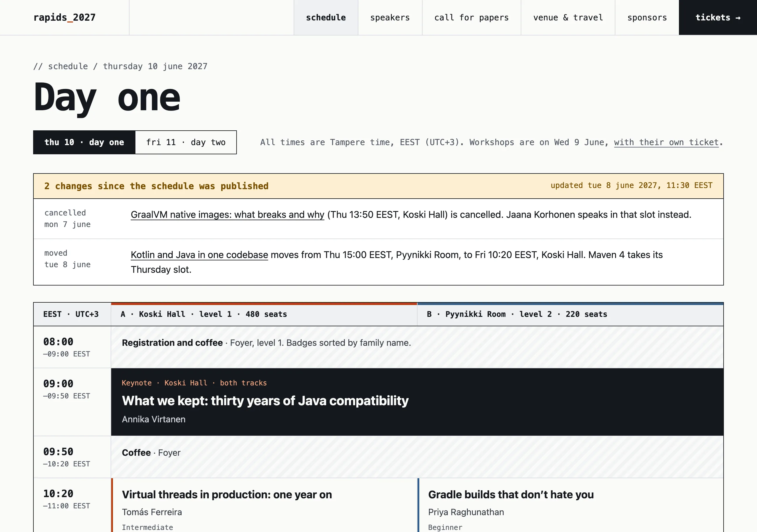Click the Intermediate level label

[x=147, y=527]
